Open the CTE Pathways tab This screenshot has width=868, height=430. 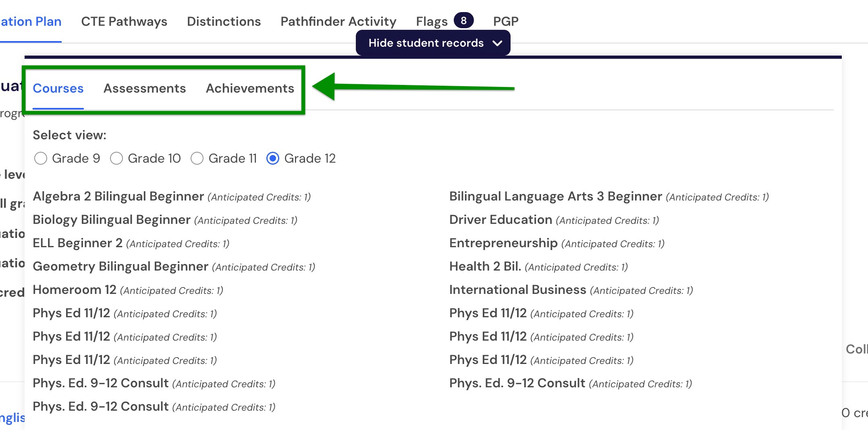[124, 21]
